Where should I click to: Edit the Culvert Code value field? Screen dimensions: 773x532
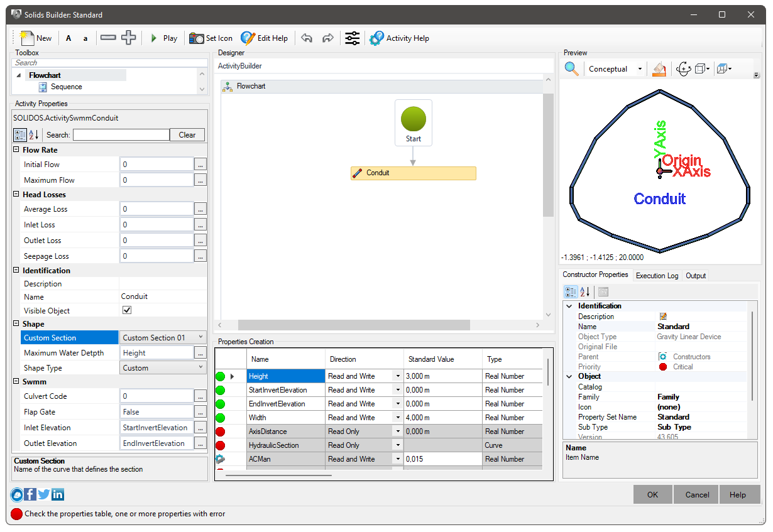click(x=156, y=396)
